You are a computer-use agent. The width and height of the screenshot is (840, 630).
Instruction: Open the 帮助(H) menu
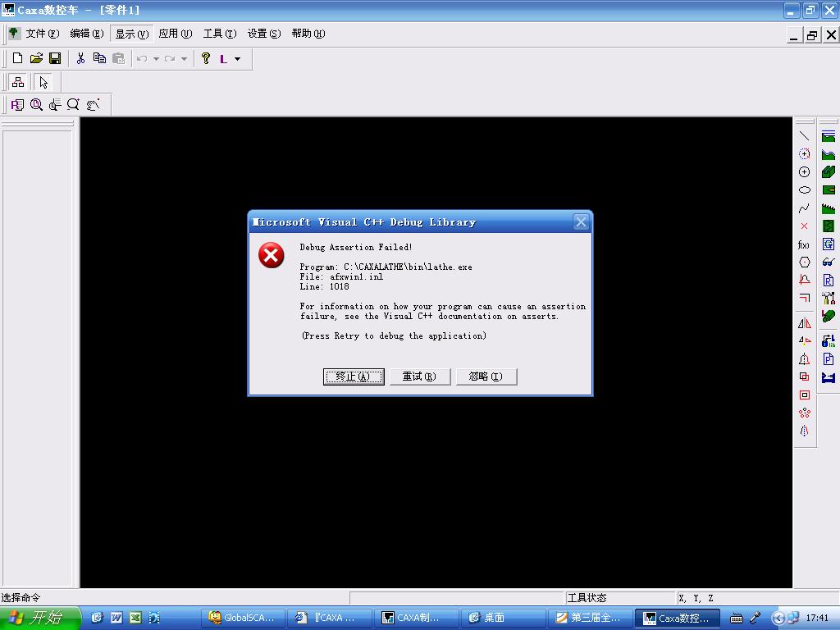pos(308,34)
